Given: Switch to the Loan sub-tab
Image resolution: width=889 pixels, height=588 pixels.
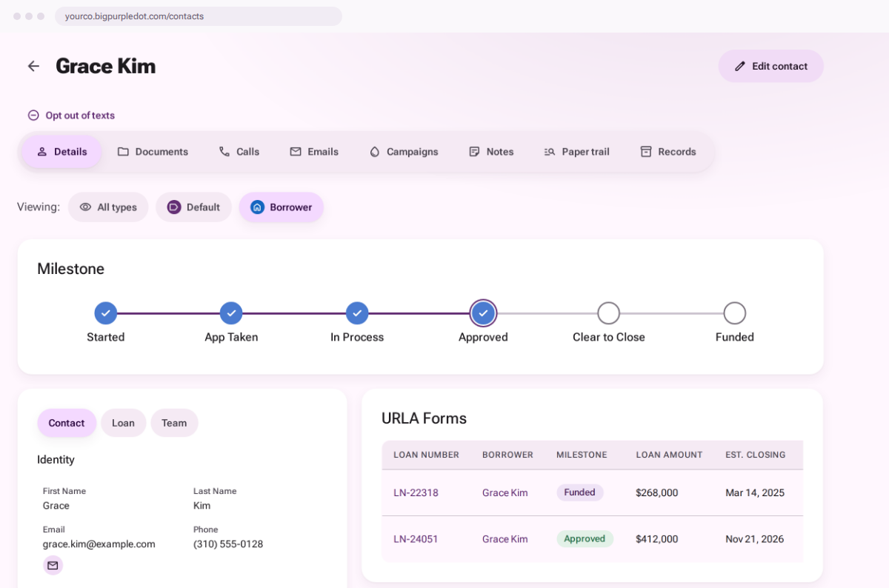Looking at the screenshot, I should [123, 423].
